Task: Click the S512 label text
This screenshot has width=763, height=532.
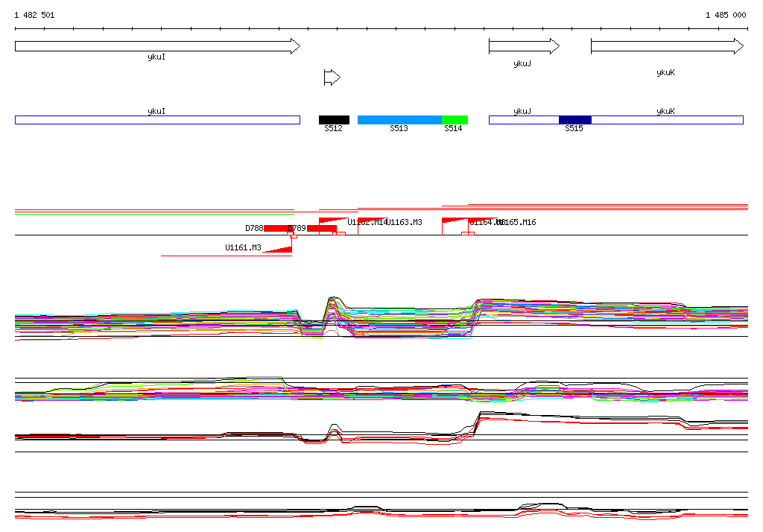Action: (x=333, y=128)
